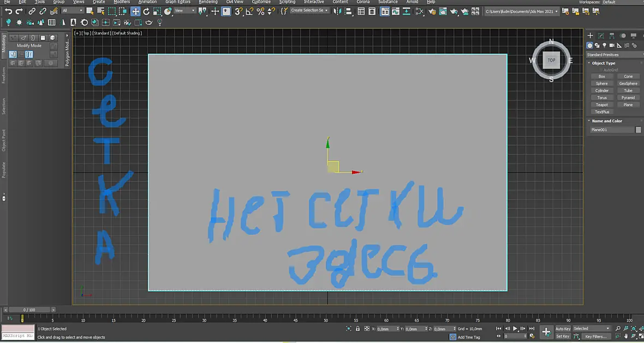
Task: Open the Rendering menu
Action: pos(208,2)
